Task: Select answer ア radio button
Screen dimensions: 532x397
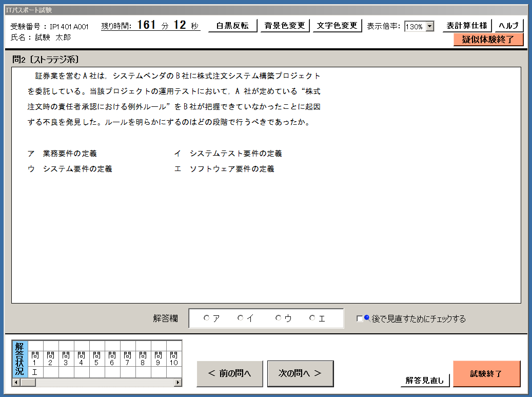Action: click(x=207, y=318)
